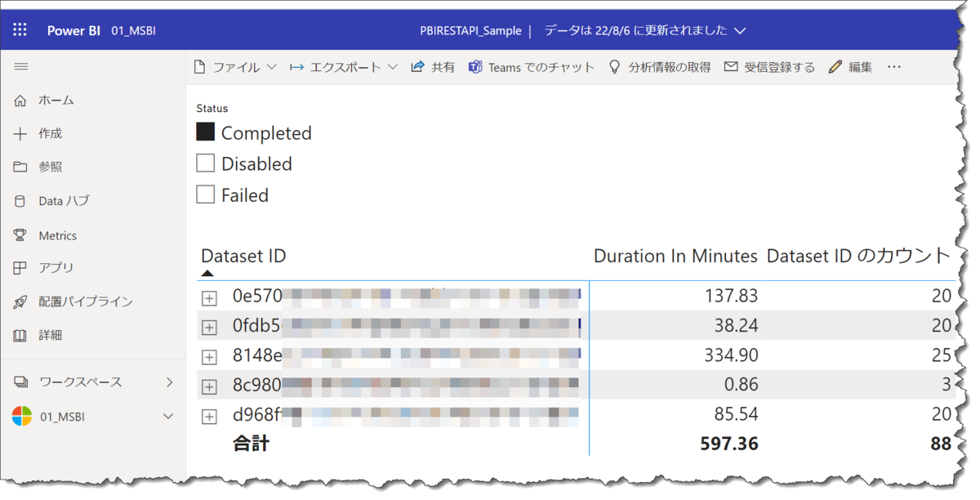Screen dimensions: 980x500
Task: Open the more options ellipsis
Action: point(894,67)
